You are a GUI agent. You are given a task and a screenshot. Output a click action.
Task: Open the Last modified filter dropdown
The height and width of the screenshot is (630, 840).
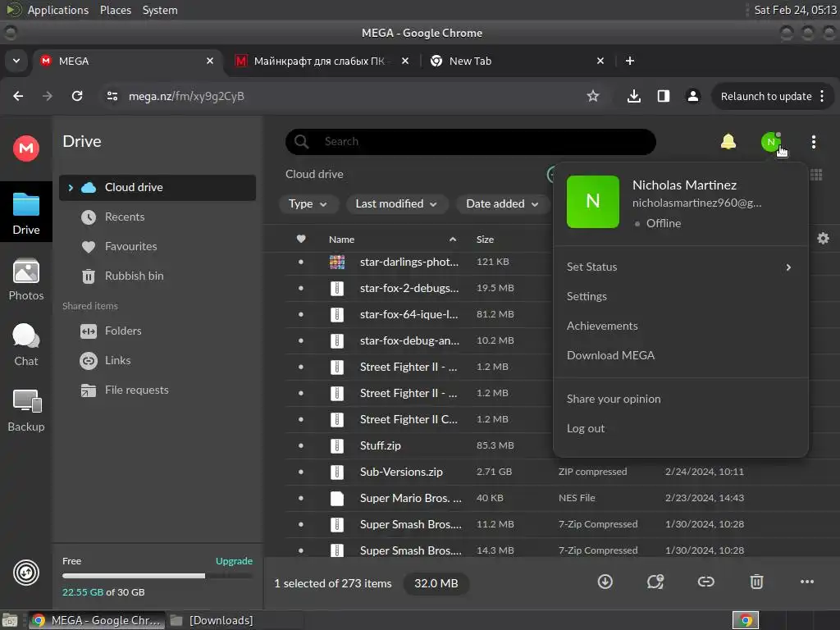[396, 204]
